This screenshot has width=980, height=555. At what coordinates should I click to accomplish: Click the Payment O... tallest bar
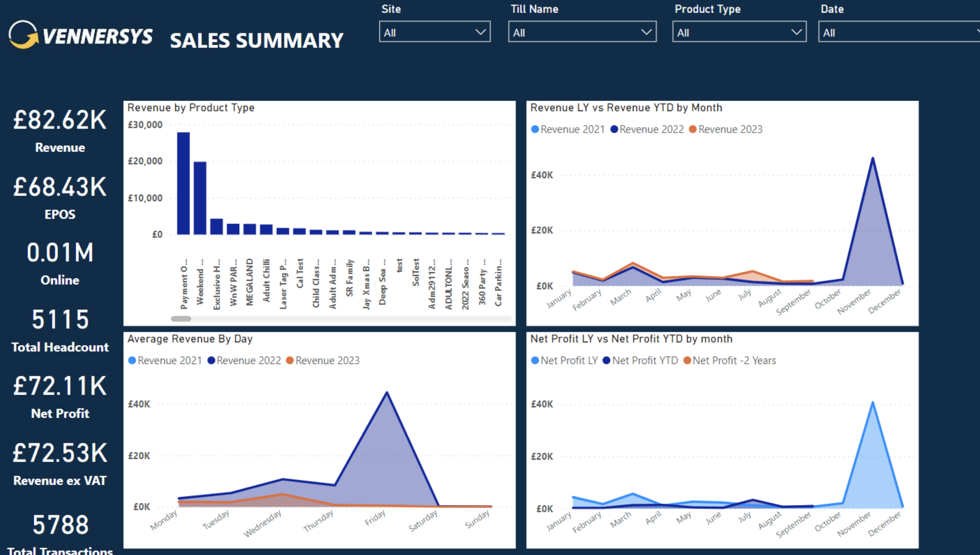click(x=183, y=183)
